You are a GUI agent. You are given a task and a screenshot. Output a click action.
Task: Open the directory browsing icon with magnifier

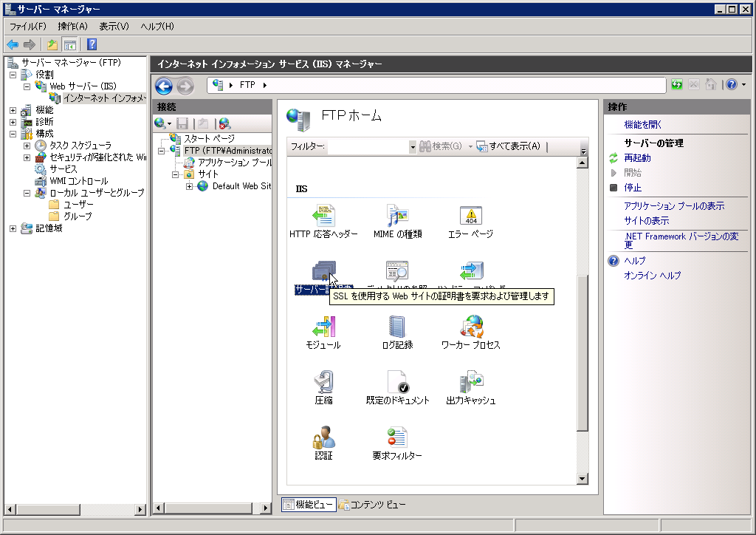coord(397,271)
